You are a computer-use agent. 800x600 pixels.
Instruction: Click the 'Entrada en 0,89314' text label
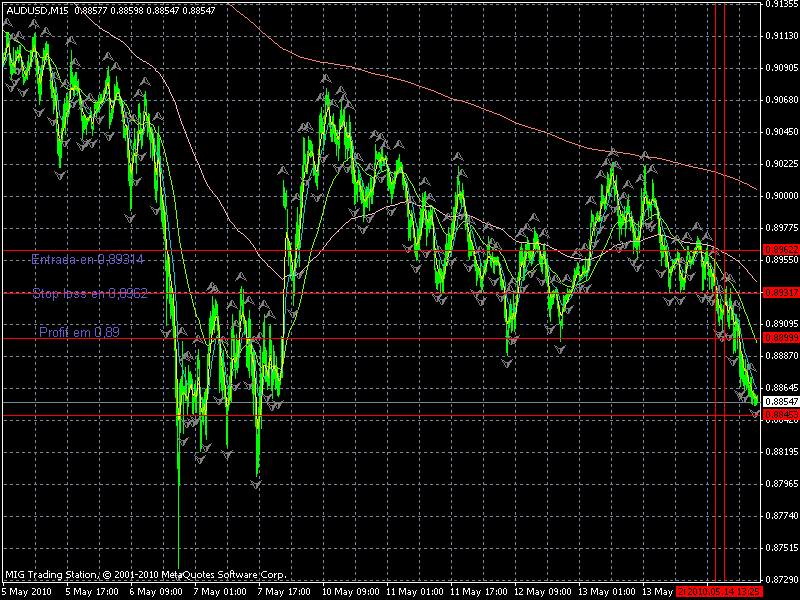point(87,259)
